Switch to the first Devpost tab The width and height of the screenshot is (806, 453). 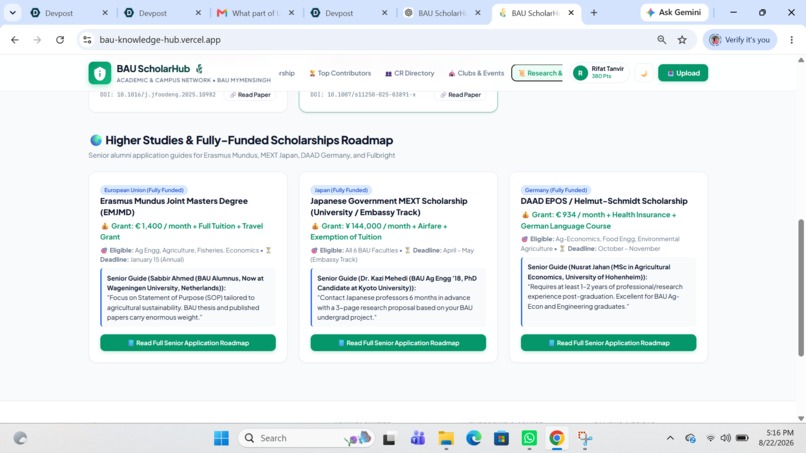pos(69,13)
